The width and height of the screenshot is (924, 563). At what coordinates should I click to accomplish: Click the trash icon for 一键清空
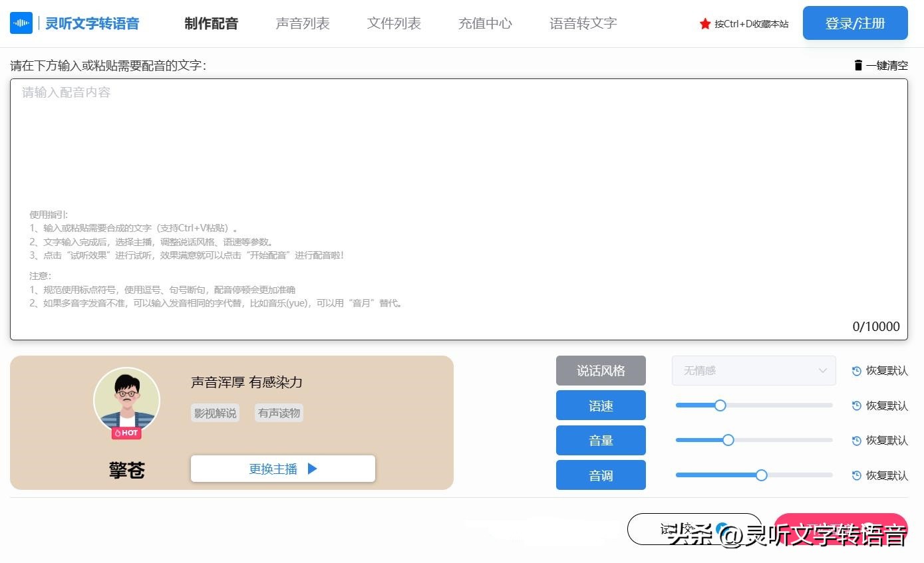pyautogui.click(x=857, y=65)
